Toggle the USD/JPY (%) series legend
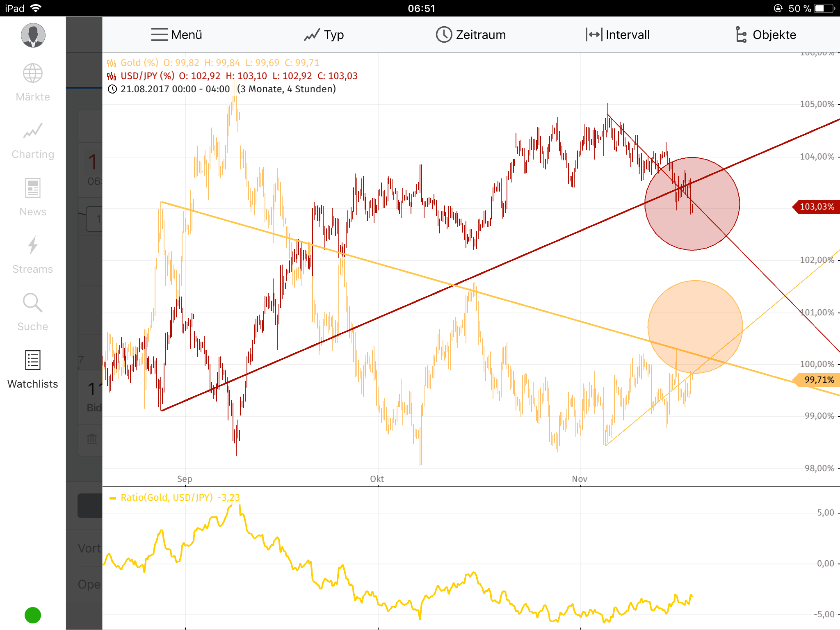The width and height of the screenshot is (840, 630). [148, 76]
